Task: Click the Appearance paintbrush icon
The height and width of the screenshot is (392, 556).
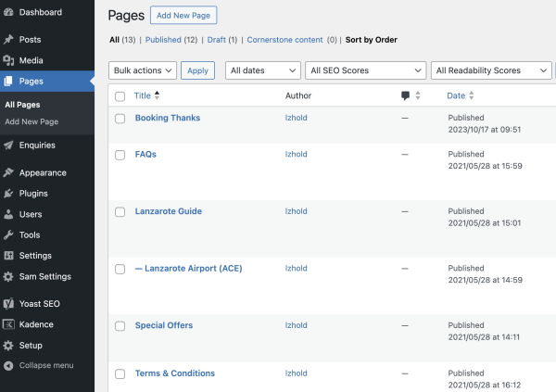Action: [8, 172]
